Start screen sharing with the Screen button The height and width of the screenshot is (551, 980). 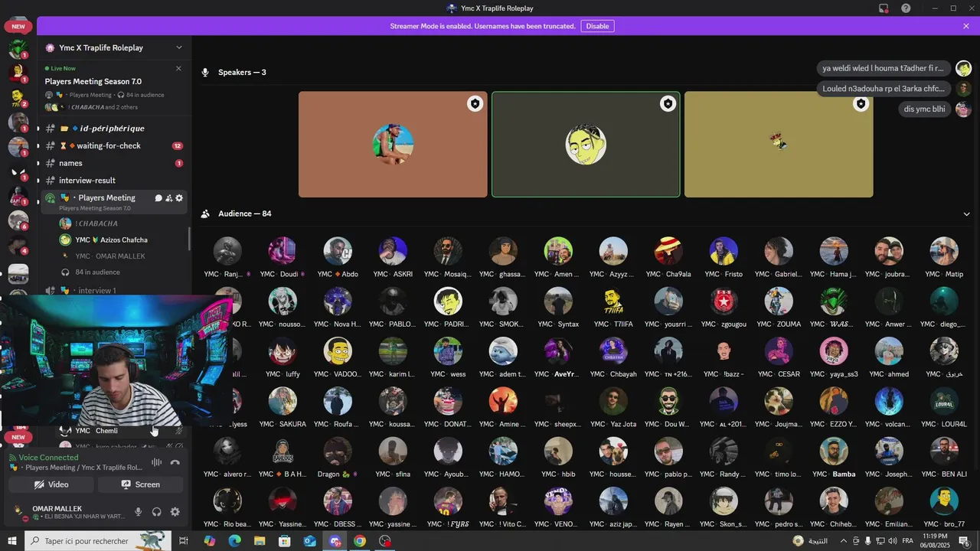point(140,484)
